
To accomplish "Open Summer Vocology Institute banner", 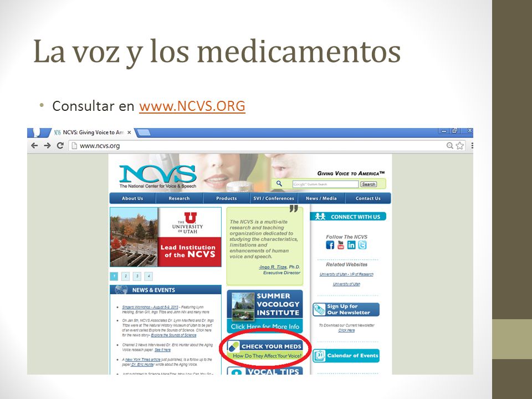I will click(265, 311).
